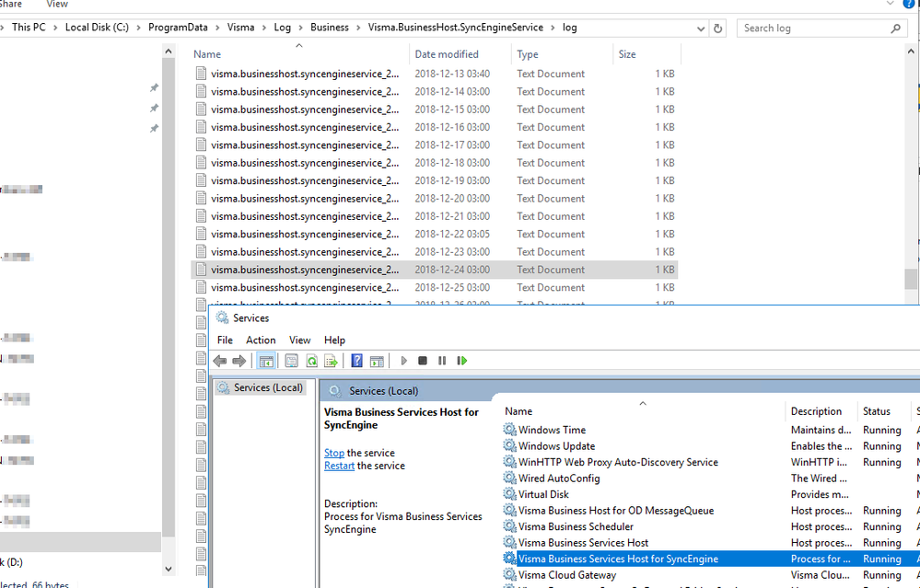Screen dimensions: 920x588
Task: Go to Business folder in the breadcrumb
Action: click(329, 27)
